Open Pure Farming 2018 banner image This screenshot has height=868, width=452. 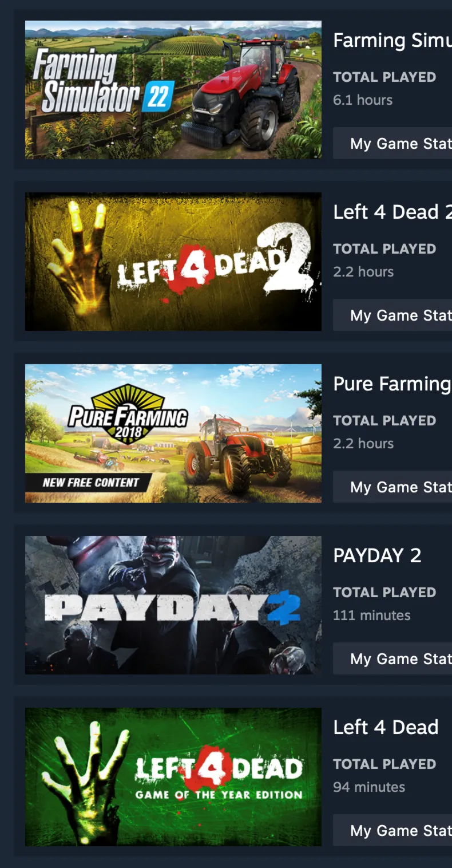(173, 433)
